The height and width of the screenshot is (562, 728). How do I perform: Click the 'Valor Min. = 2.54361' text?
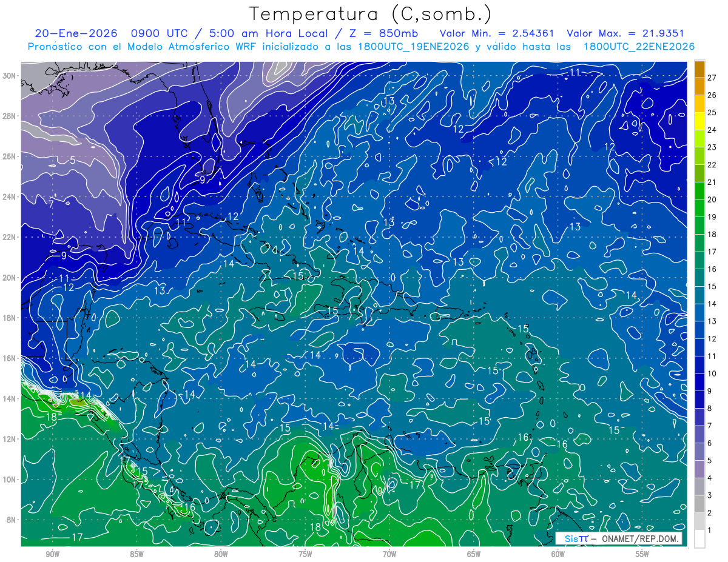pos(496,33)
